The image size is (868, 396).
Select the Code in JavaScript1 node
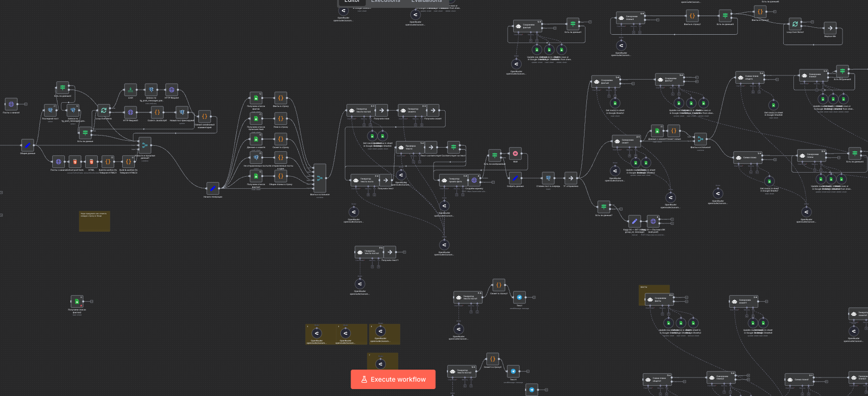coord(157,112)
